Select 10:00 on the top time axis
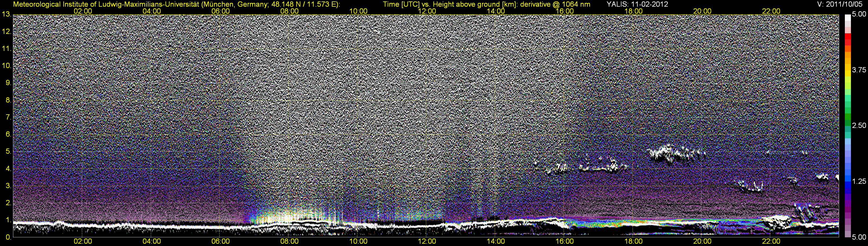Image resolution: width=868 pixels, height=246 pixels. (358, 11)
